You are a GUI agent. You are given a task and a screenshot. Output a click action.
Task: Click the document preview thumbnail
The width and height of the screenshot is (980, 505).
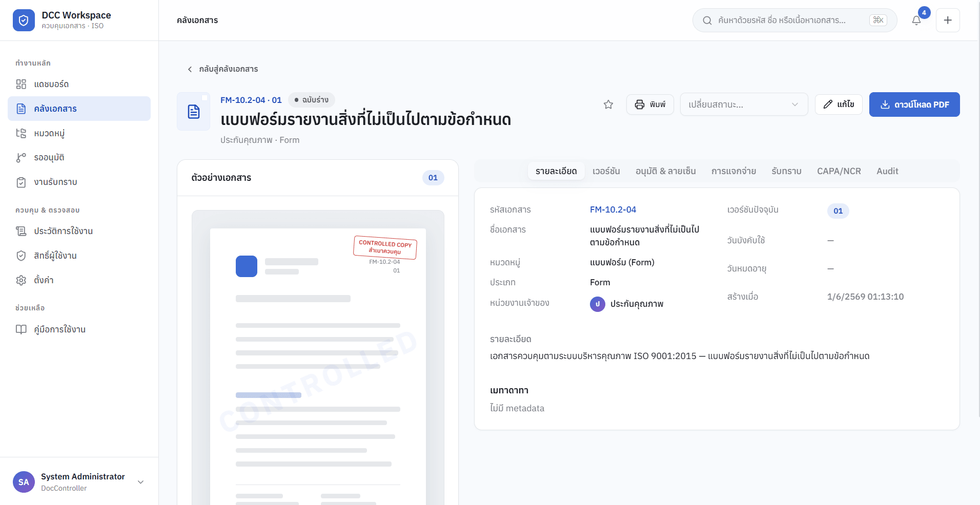click(x=318, y=357)
